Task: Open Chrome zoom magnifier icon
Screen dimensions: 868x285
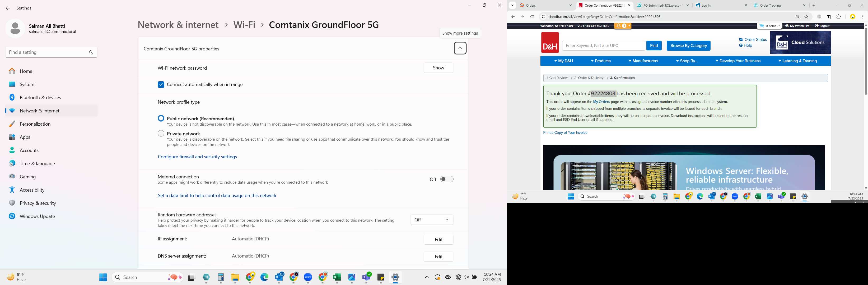Action: pos(797,16)
